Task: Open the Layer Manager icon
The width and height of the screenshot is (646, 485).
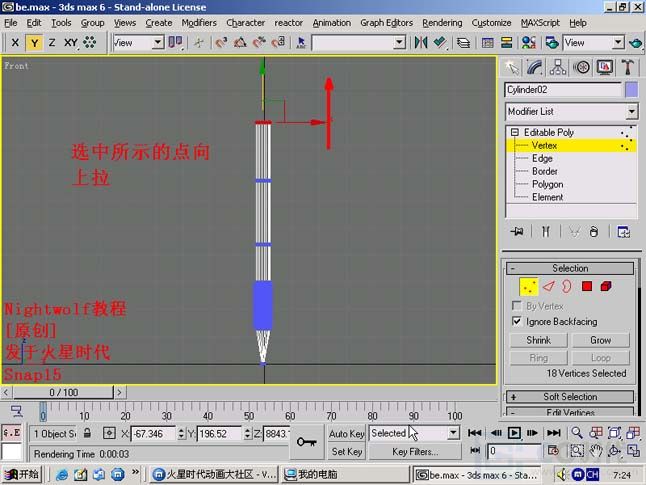Action: (x=463, y=42)
